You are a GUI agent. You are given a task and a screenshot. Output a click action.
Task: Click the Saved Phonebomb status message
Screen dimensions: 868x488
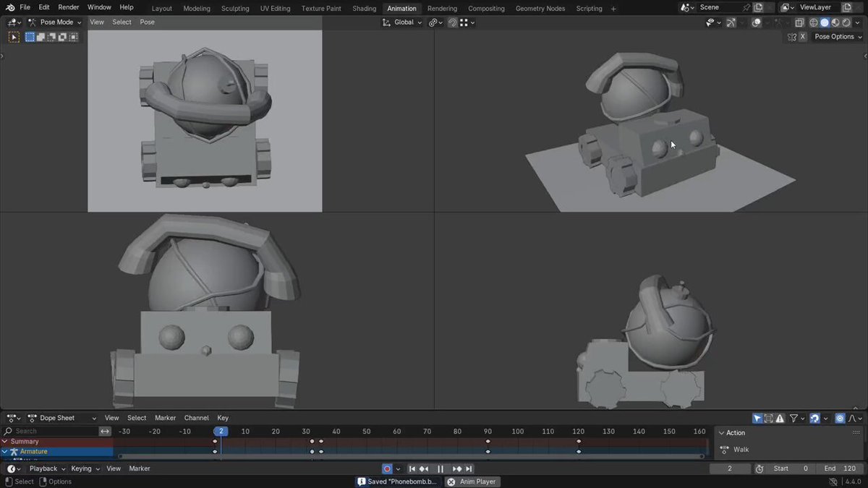[397, 481]
